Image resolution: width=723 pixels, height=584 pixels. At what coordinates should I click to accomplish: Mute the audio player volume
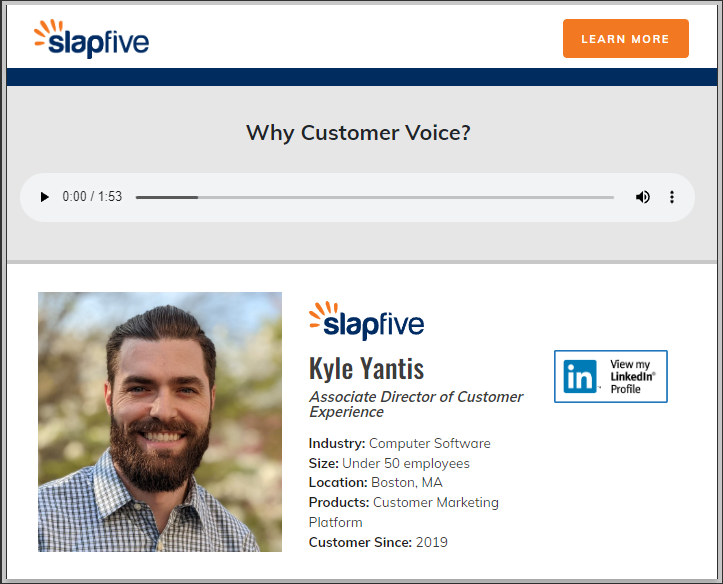coord(642,197)
